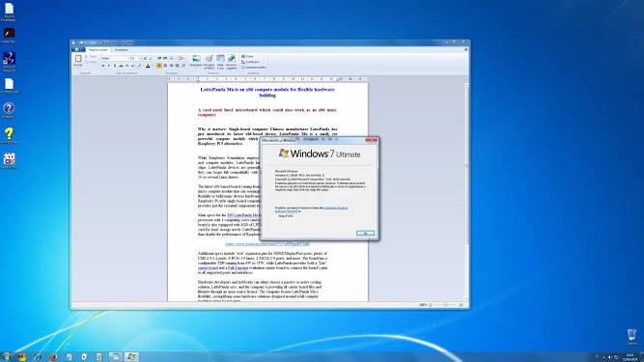This screenshot has height=362, width=644.
Task: Select align text left
Action: tap(159, 66)
